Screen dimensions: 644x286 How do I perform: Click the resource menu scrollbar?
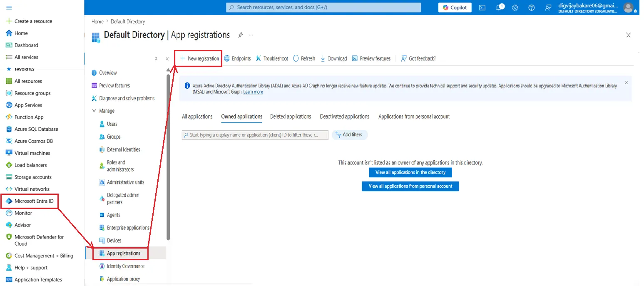[168, 156]
